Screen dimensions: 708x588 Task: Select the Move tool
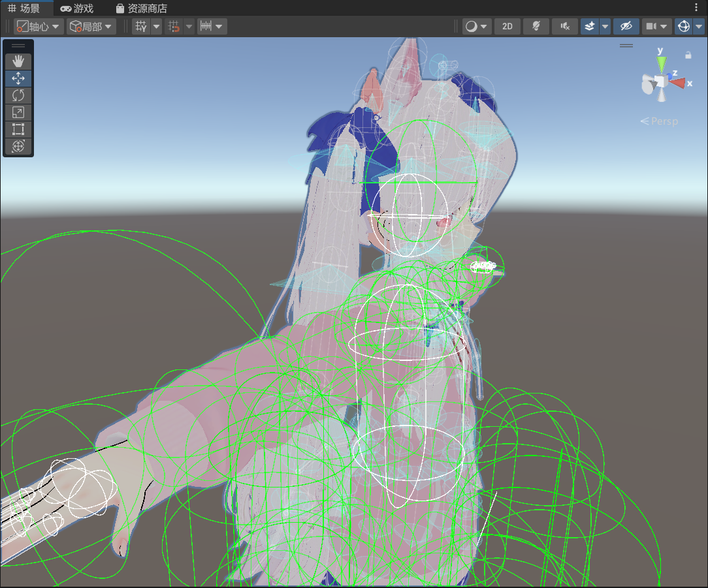click(18, 78)
